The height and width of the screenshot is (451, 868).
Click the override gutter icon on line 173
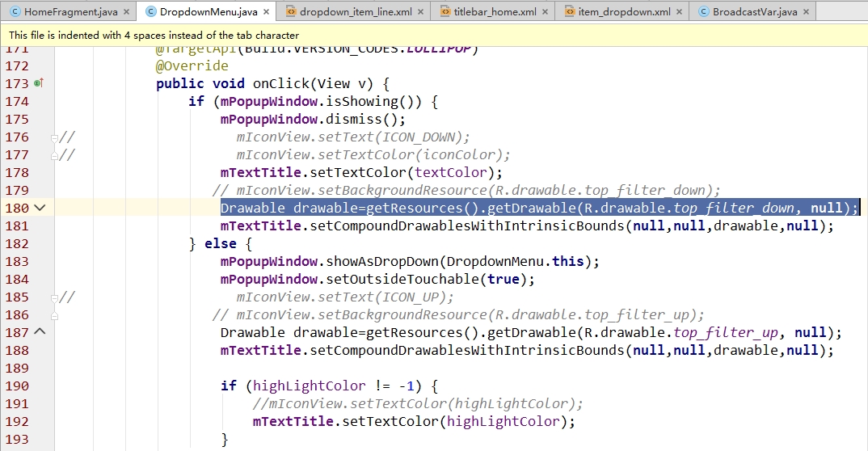pos(38,83)
